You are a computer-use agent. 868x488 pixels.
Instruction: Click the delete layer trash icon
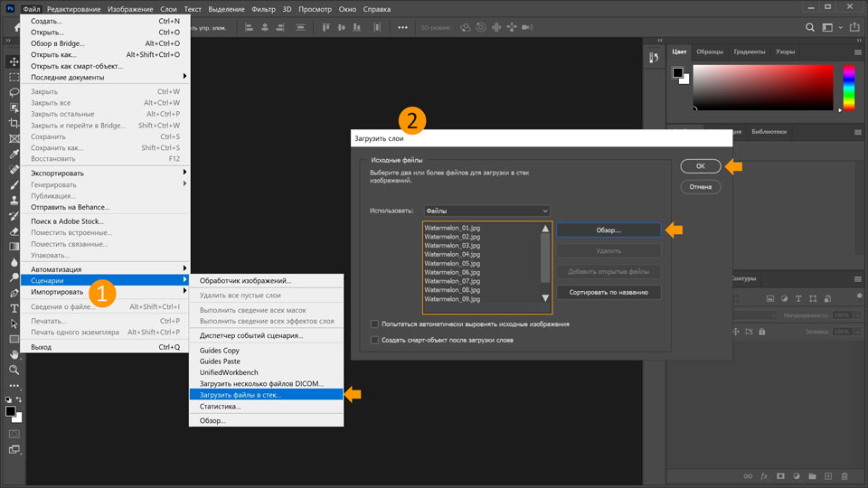point(844,475)
